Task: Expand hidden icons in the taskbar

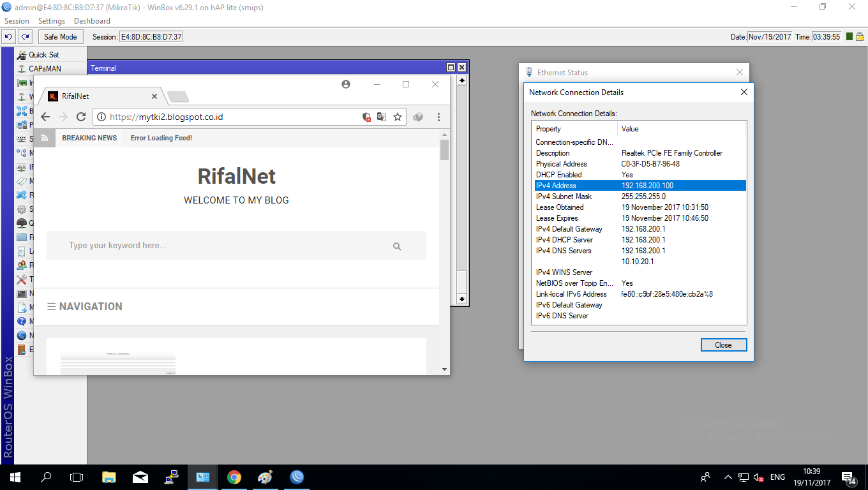Action: (x=728, y=477)
